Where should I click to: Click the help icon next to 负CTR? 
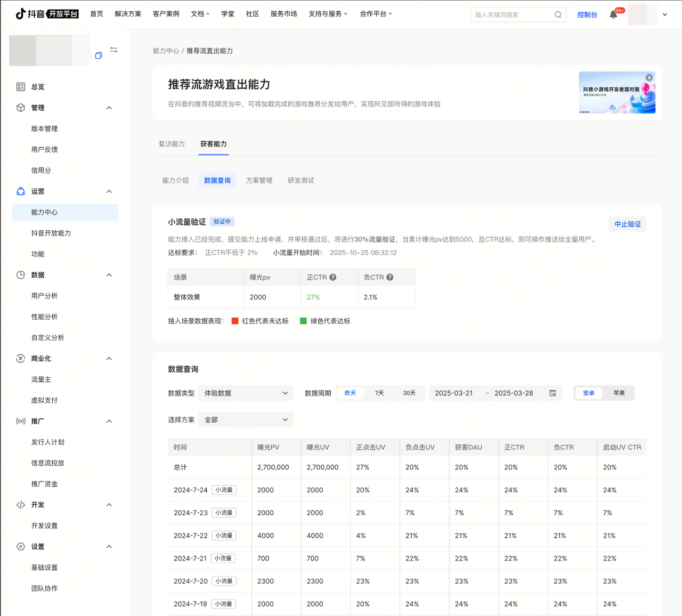(390, 277)
